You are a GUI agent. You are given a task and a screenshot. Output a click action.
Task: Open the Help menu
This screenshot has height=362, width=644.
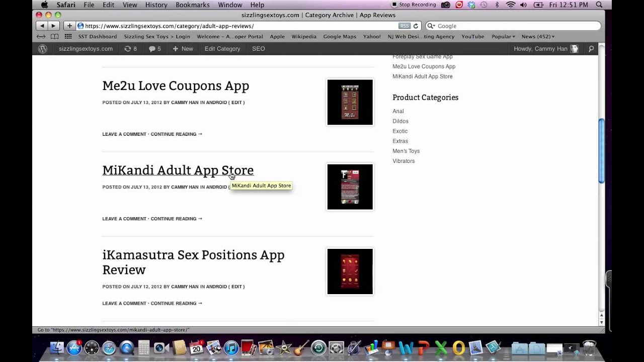coord(257,5)
